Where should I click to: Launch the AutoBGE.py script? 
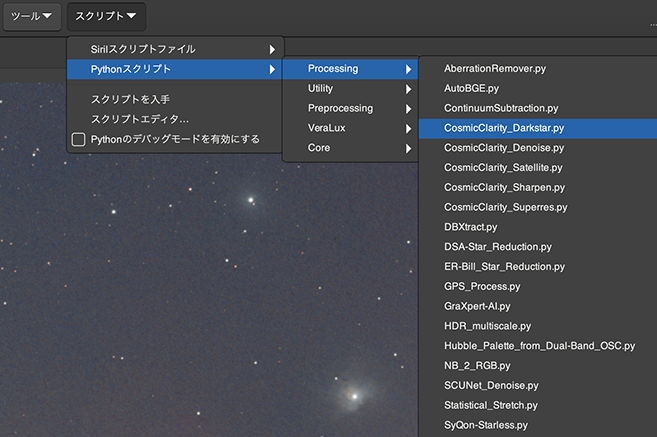(x=473, y=88)
